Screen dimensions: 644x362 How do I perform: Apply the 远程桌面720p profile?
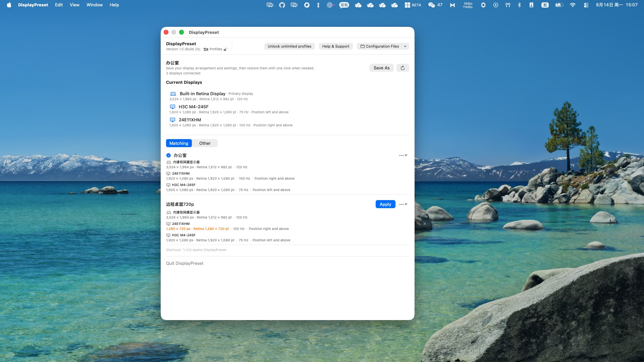pyautogui.click(x=385, y=204)
